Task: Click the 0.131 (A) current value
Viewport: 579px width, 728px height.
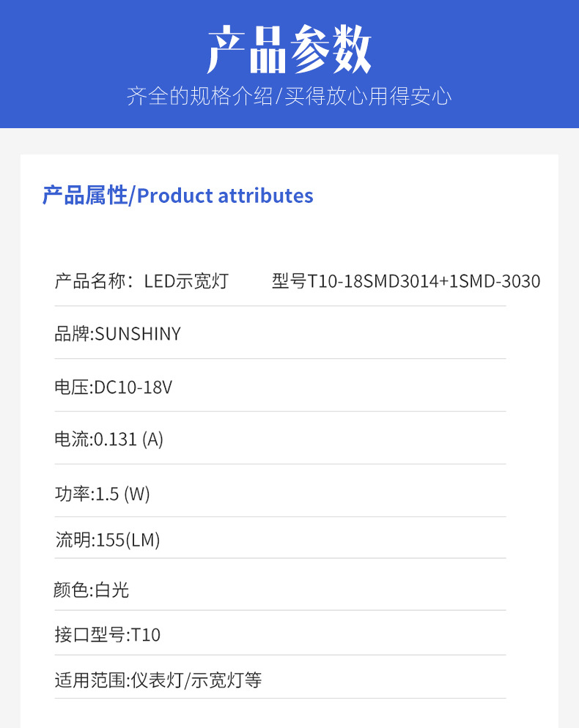Action: (x=128, y=439)
